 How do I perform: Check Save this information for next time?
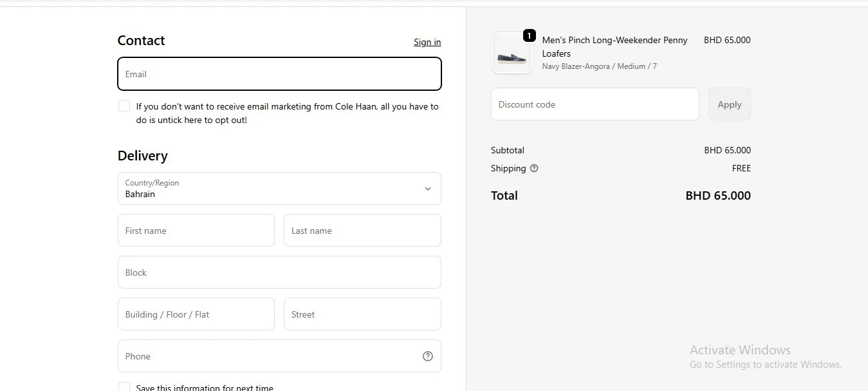tap(124, 387)
